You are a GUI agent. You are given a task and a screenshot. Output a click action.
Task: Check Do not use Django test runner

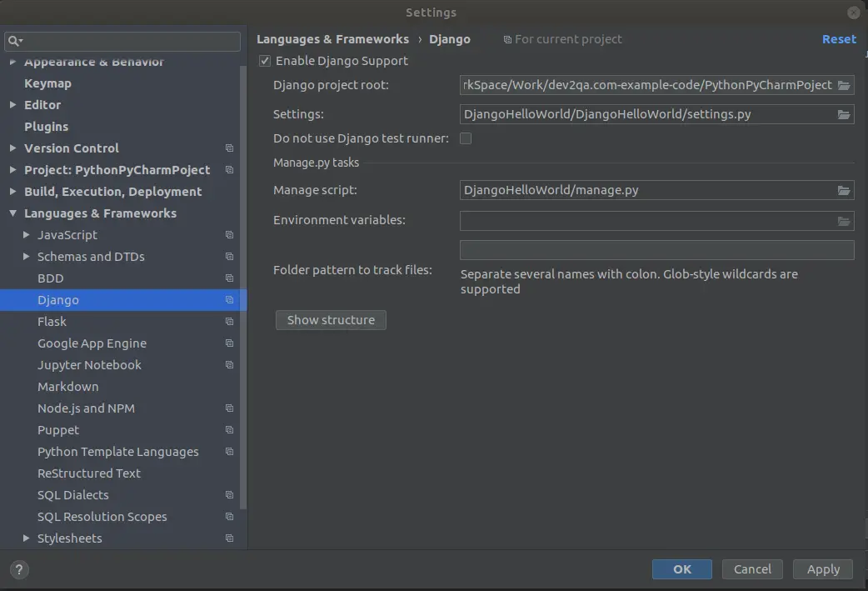pos(466,138)
